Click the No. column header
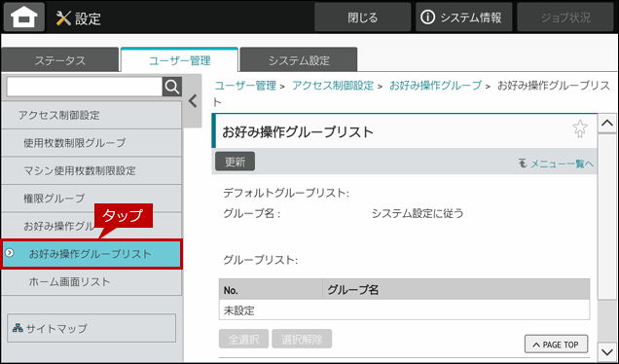Viewport: 619px width, 364px height. pos(271,290)
